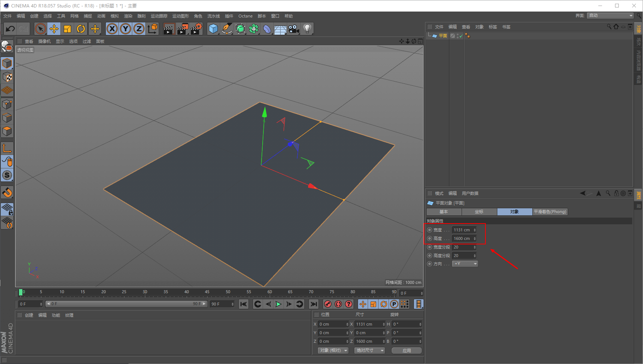The height and width of the screenshot is (364, 643).
Task: Click frame 30 on the timeline ruler
Action: coord(145,292)
